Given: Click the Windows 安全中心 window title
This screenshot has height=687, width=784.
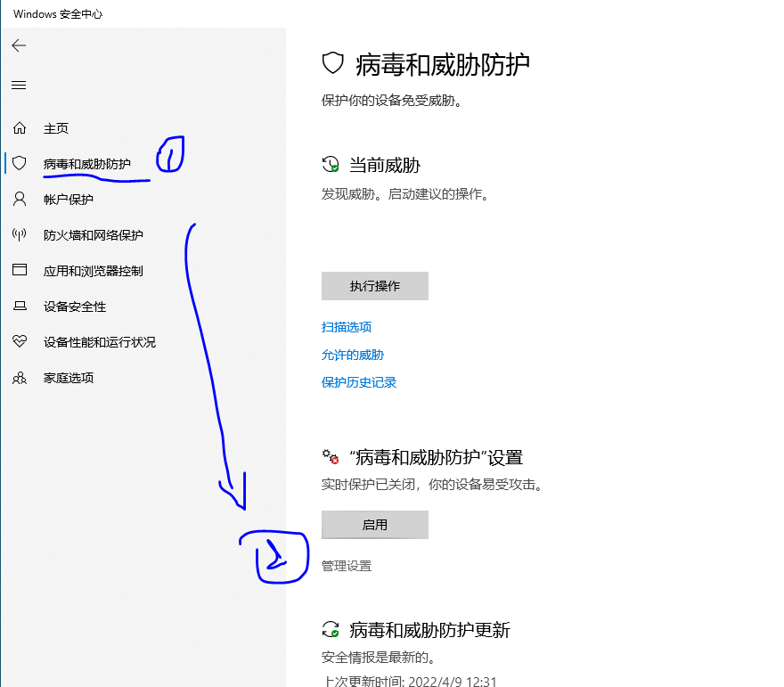Looking at the screenshot, I should (58, 14).
